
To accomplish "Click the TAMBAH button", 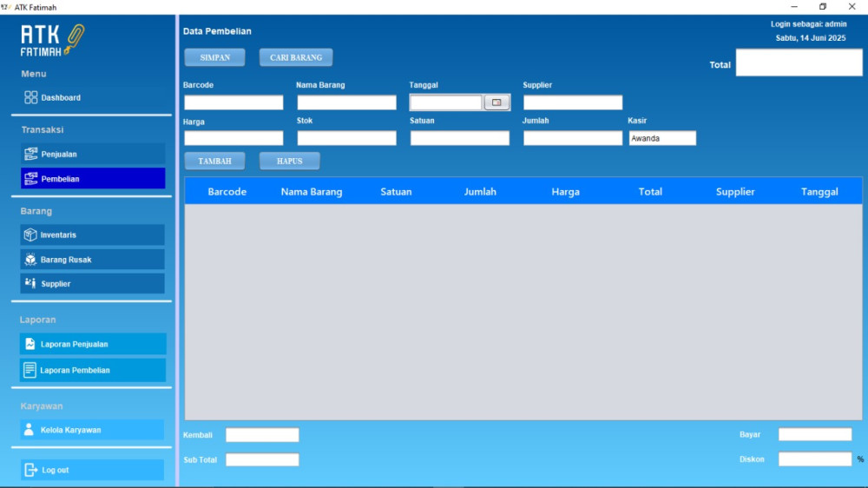I will [214, 162].
